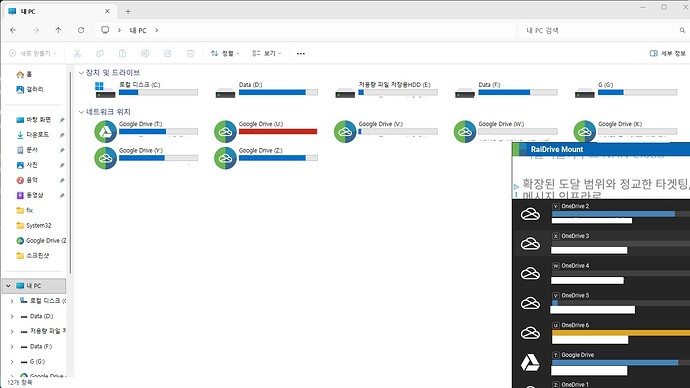Open Google Drive (U:) network drive
This screenshot has height=388, width=690.
coord(267,131)
